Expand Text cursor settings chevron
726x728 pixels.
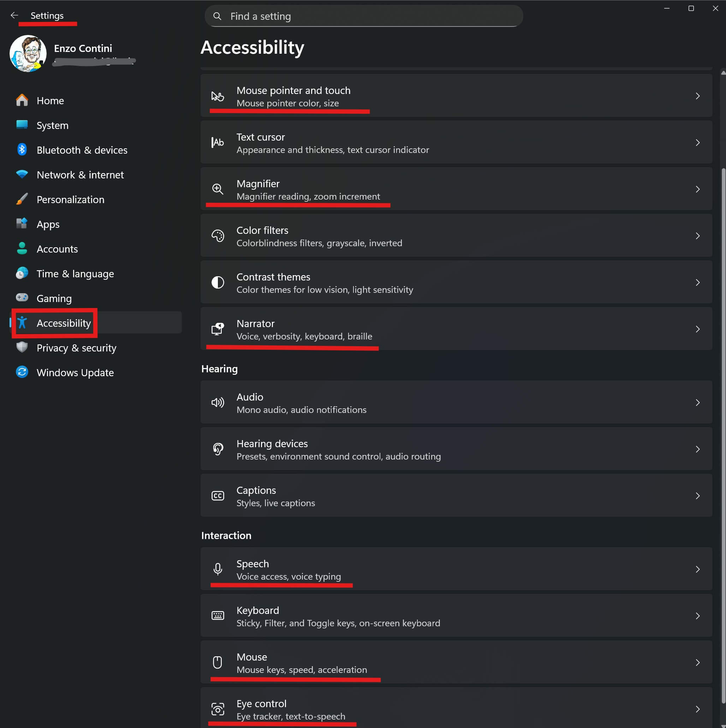(x=697, y=143)
